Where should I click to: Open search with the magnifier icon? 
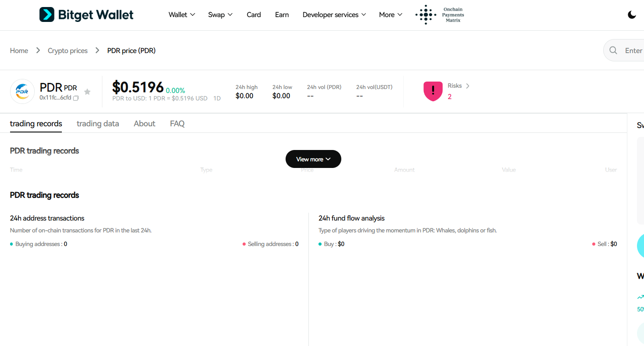pos(613,50)
